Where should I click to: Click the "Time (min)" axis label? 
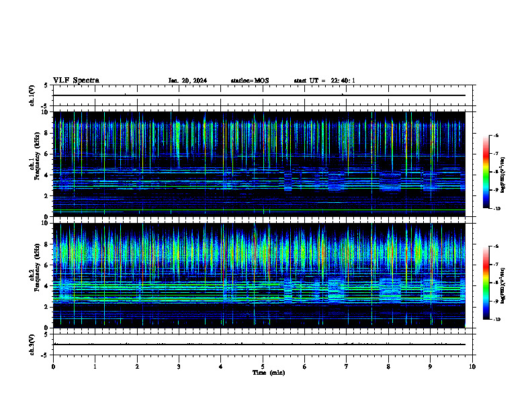coord(269,373)
